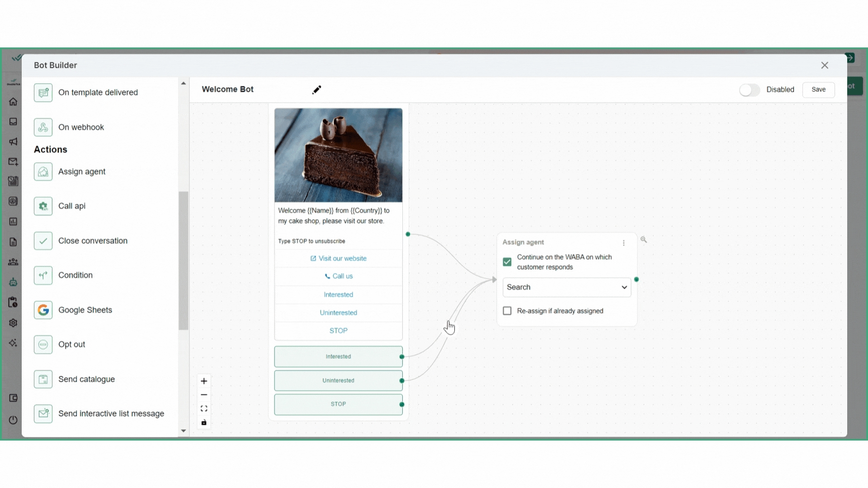
Task: Check Re-assign if already assigned
Action: [507, 311]
